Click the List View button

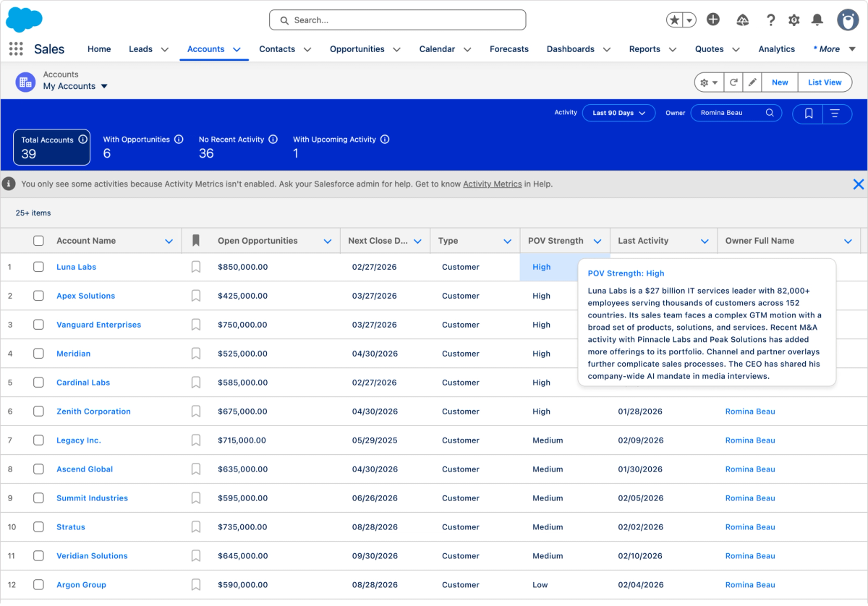(825, 82)
